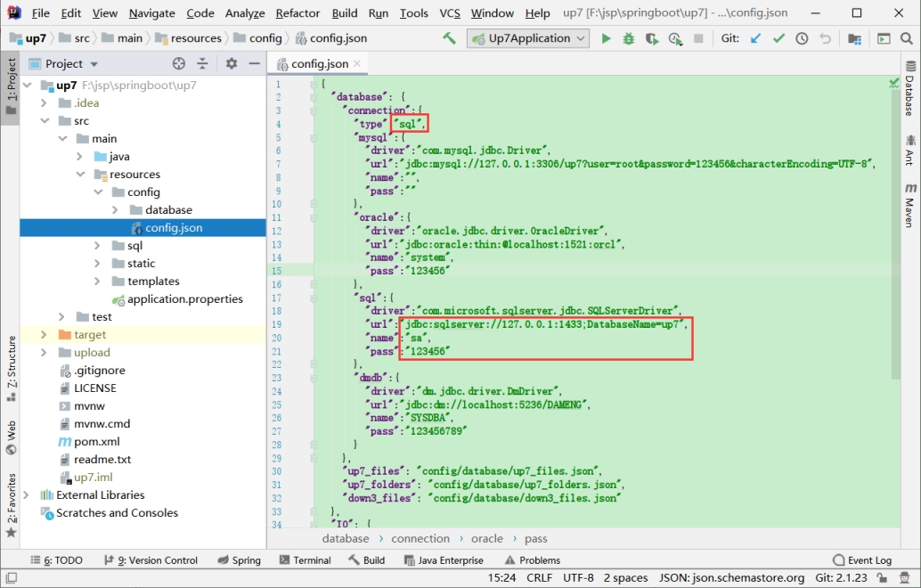Open the Refactor menu
Viewport: 921px width, 588px height.
point(297,13)
